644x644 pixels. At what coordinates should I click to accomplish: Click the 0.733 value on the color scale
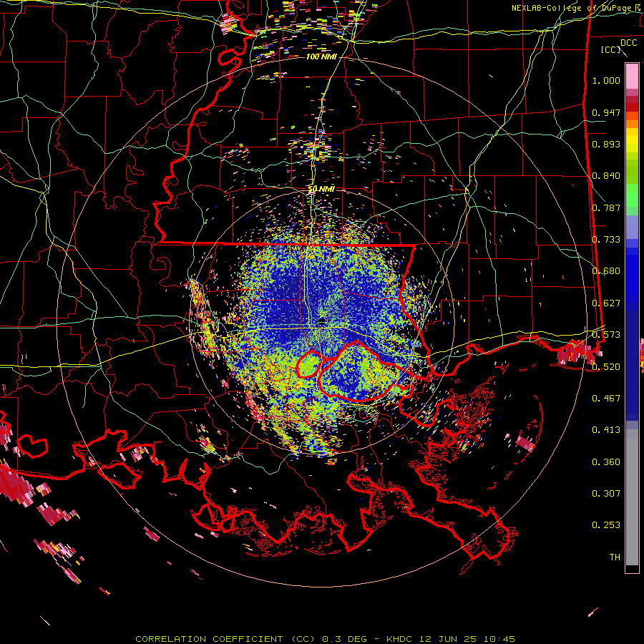pyautogui.click(x=606, y=240)
